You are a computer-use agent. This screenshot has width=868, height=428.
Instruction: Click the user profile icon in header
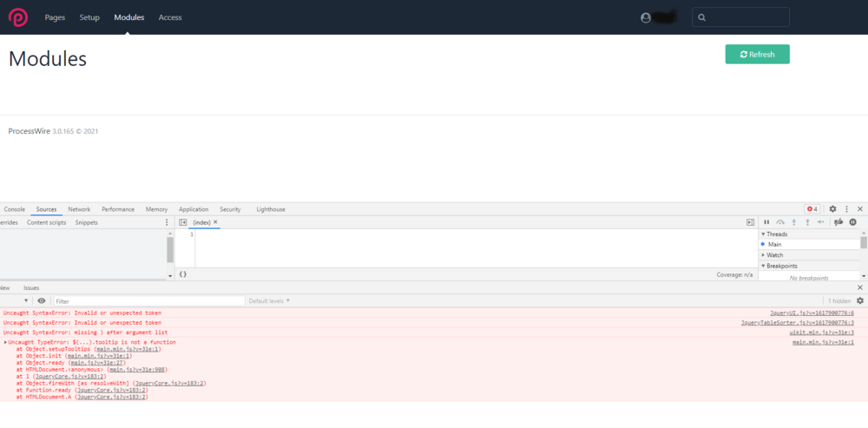[x=645, y=17]
